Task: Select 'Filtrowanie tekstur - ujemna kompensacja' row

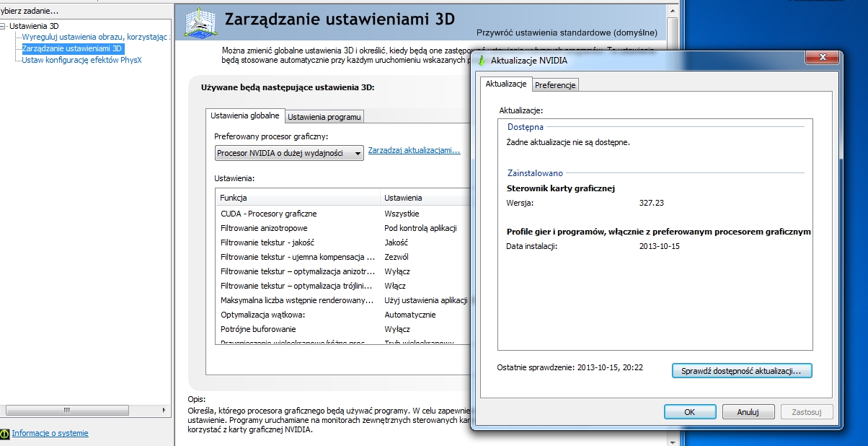Action: pyautogui.click(x=342, y=257)
